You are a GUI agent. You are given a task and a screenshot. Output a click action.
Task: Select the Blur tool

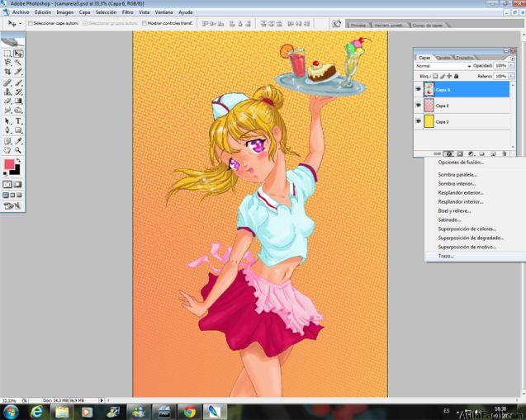7,110
